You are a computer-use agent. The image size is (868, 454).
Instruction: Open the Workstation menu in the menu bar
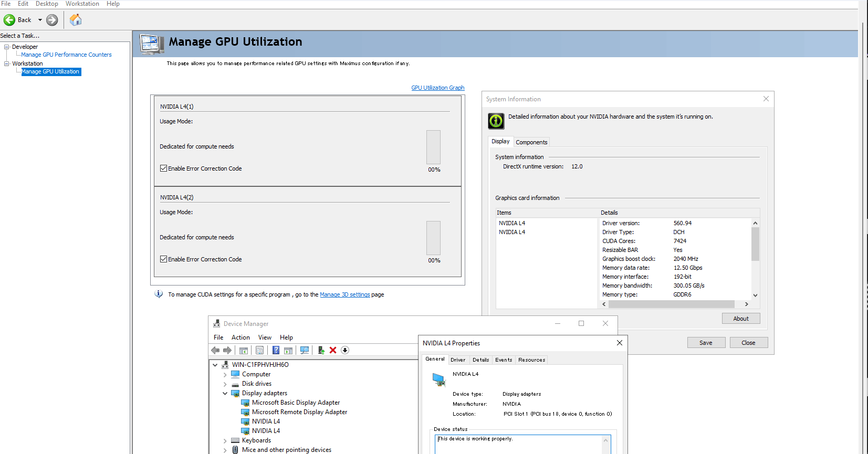click(82, 4)
